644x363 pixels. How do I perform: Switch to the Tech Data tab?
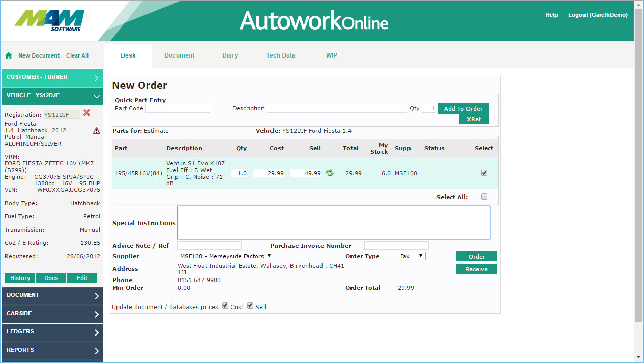click(280, 55)
